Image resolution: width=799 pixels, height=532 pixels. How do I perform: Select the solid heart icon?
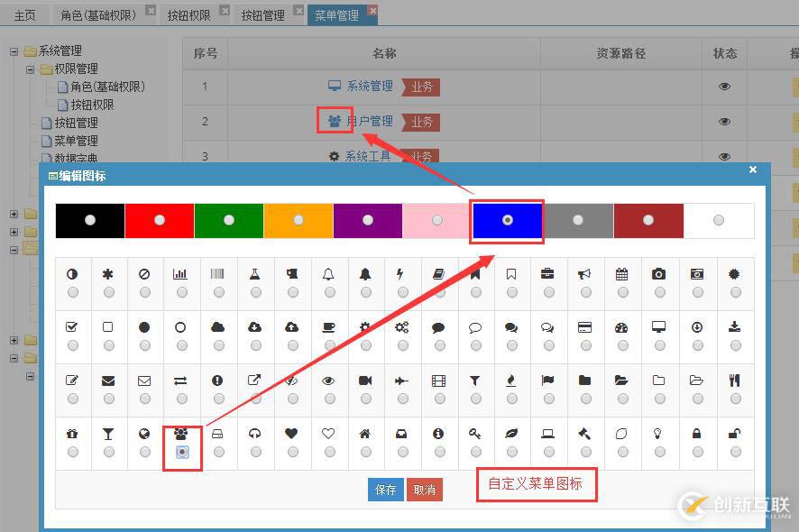point(291,434)
